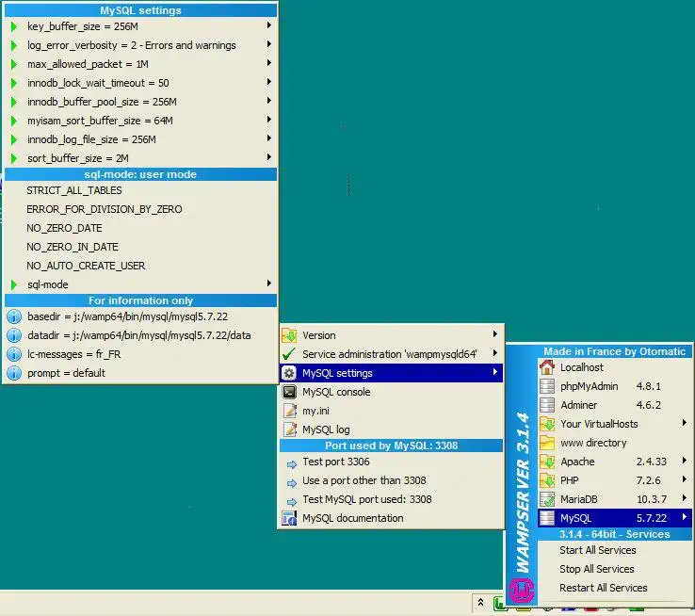Open MySQL console
The height and width of the screenshot is (616, 695).
391,392
